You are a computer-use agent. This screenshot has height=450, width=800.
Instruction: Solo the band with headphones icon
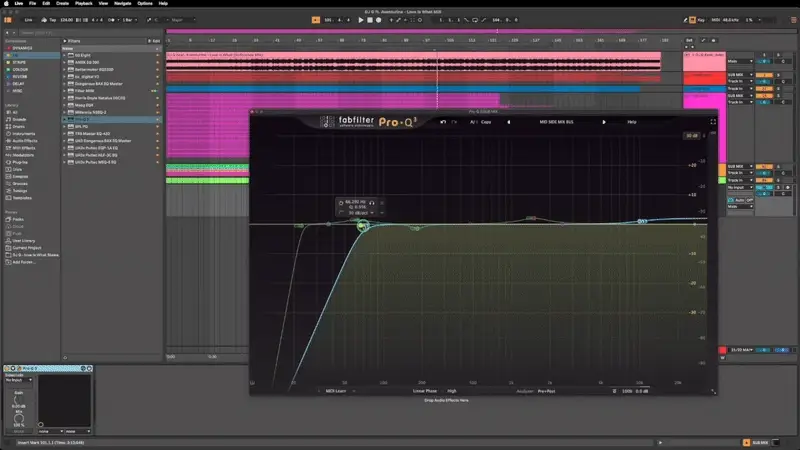[371, 203]
